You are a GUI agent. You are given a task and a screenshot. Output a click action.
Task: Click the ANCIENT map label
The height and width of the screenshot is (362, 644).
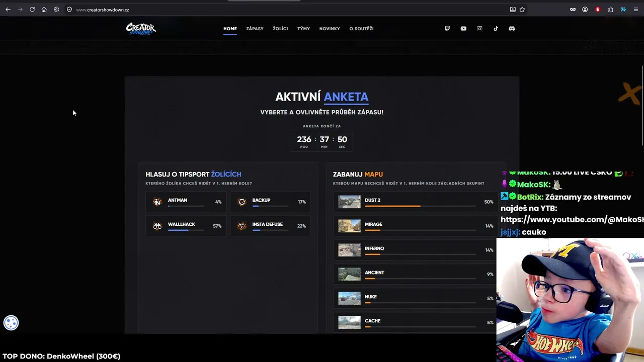[374, 273]
